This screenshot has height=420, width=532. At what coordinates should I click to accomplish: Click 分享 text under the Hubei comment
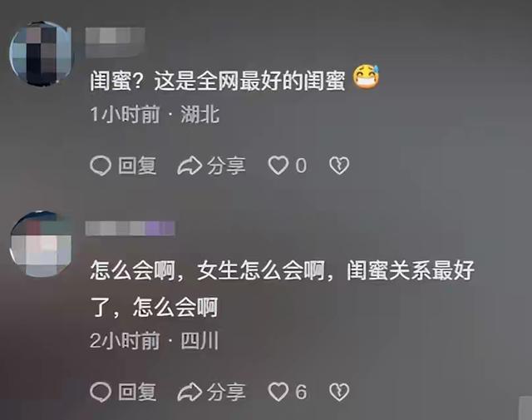[226, 166]
